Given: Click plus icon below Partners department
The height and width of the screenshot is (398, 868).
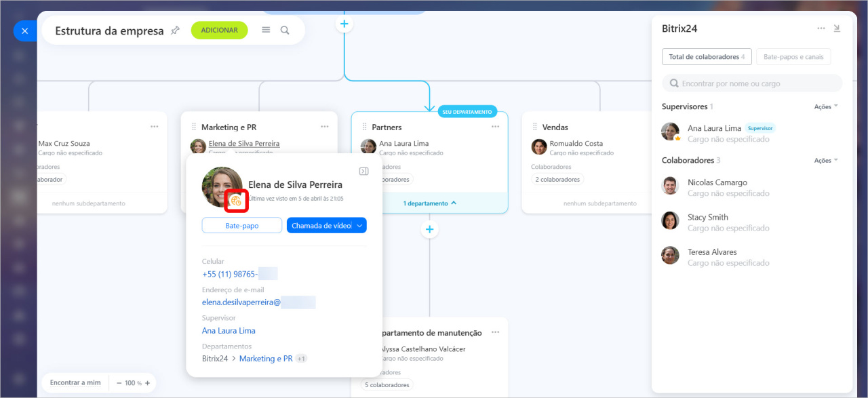Looking at the screenshot, I should point(429,230).
